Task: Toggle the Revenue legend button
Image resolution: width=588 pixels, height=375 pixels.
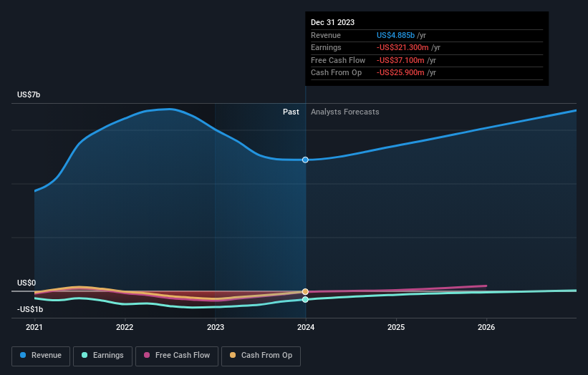Action: [x=41, y=356]
